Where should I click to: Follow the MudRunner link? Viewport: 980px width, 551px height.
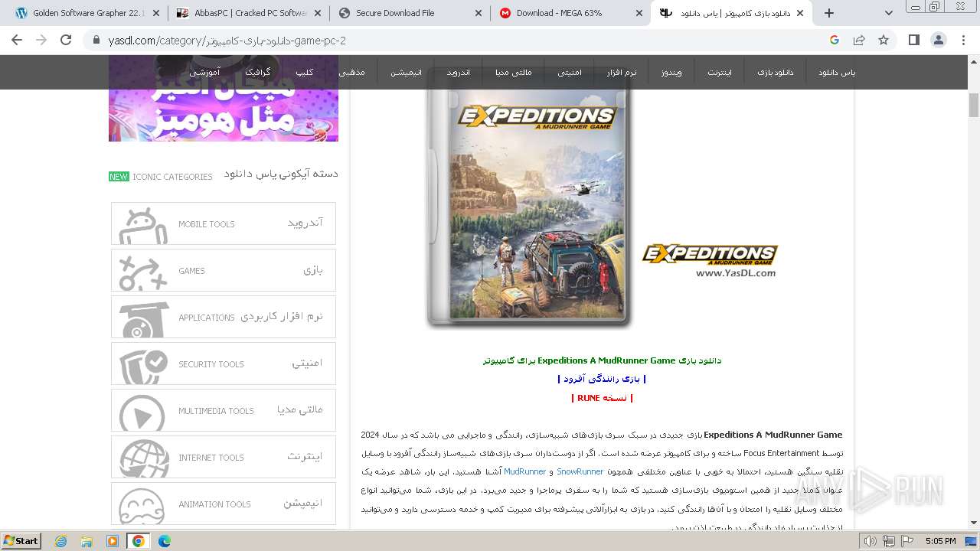524,471
